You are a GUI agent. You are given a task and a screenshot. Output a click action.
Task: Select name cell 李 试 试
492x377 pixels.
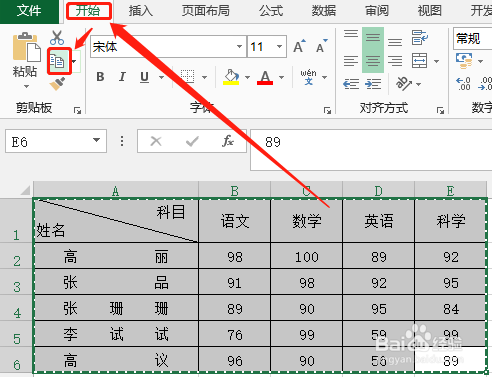point(116,334)
